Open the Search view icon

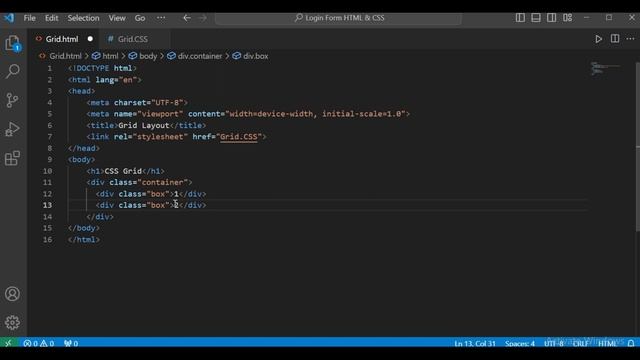(x=13, y=71)
